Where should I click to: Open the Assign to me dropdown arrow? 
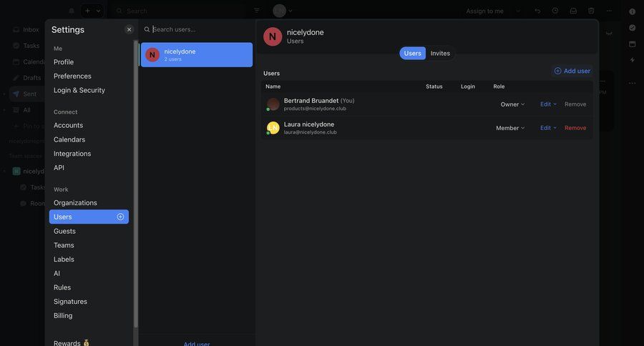tap(518, 11)
